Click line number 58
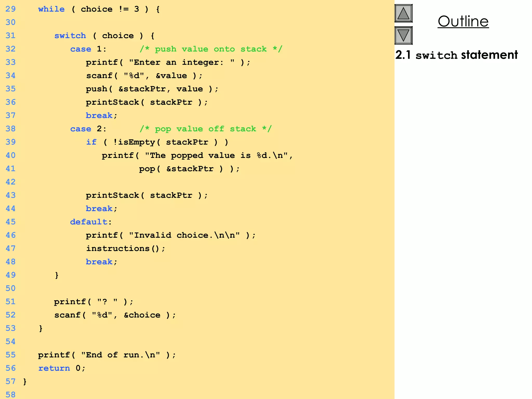The image size is (532, 399). 11,395
